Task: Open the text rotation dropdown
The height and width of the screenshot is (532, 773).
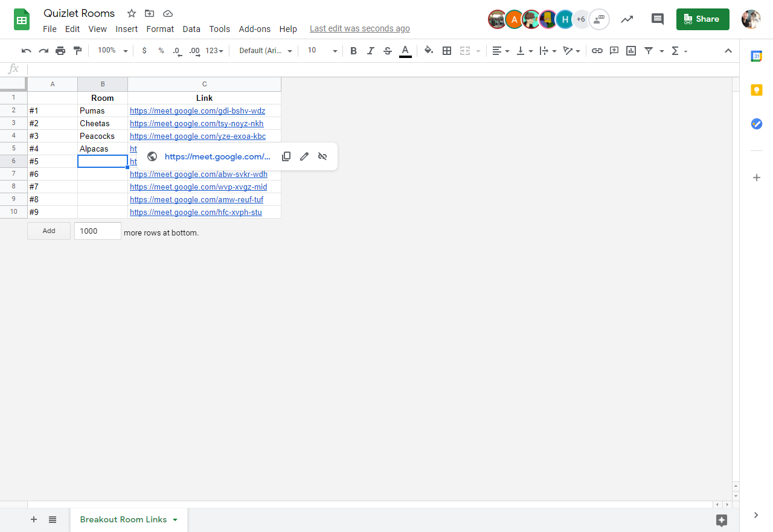Action: coord(571,51)
